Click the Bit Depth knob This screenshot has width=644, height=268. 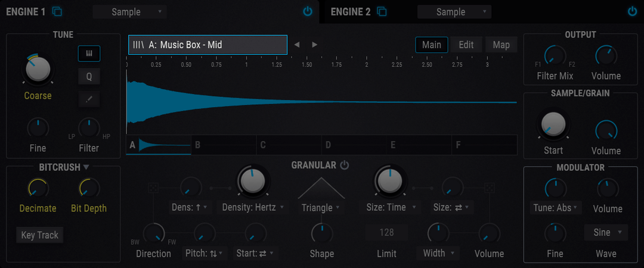click(89, 188)
